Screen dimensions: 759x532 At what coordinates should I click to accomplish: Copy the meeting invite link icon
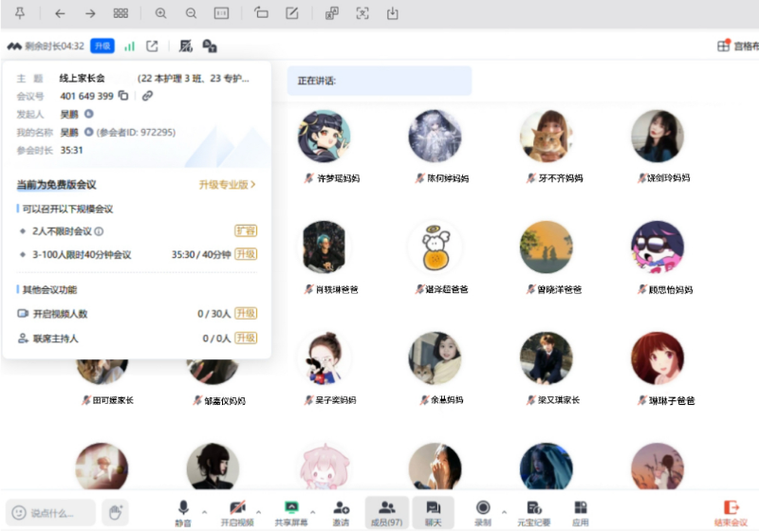click(x=147, y=96)
